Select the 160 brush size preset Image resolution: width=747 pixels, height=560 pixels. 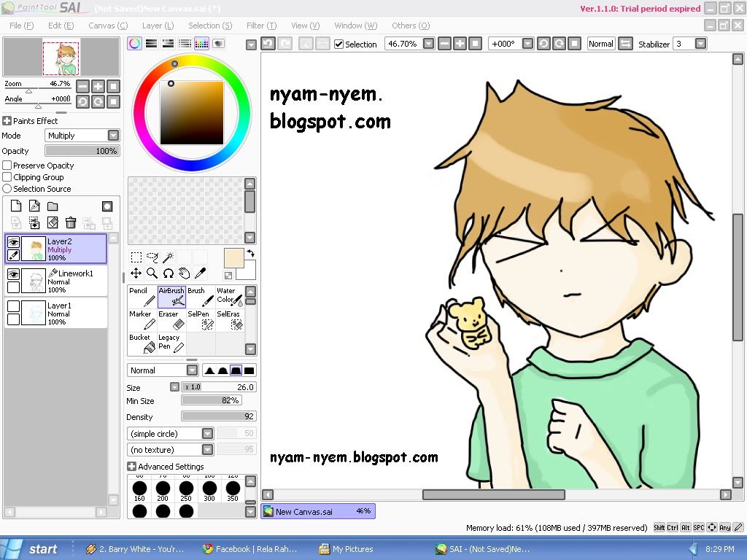(139, 491)
